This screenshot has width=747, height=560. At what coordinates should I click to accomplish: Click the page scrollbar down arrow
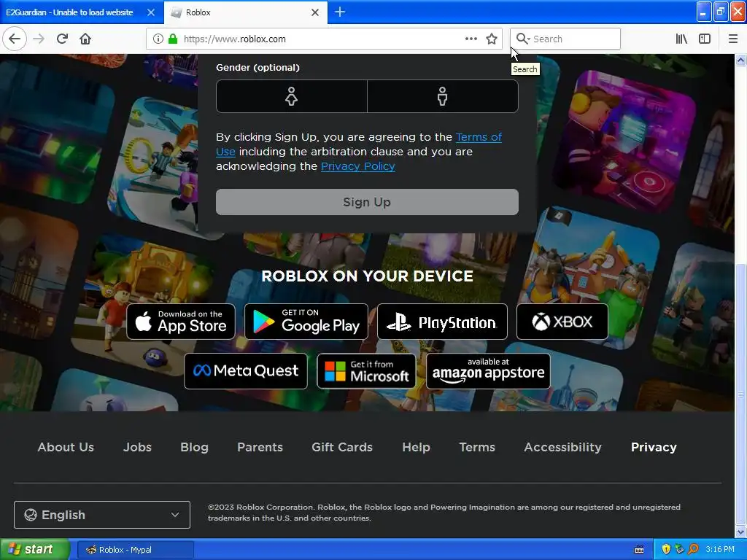[x=741, y=532]
